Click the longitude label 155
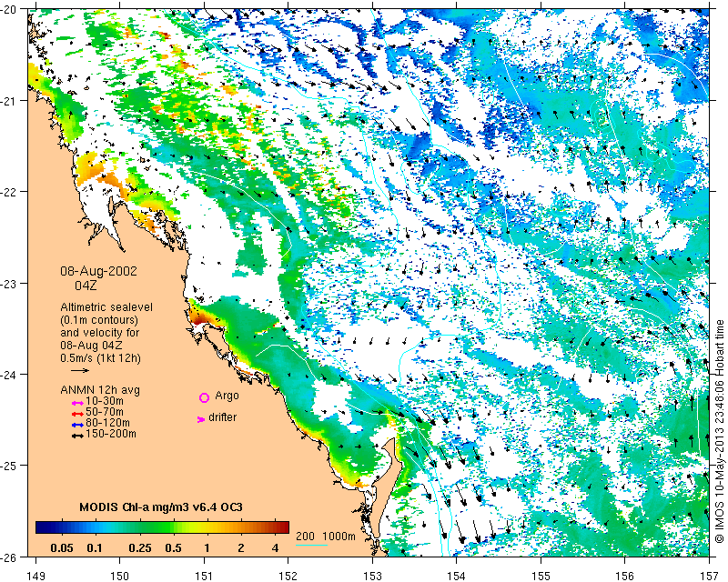 [541, 576]
